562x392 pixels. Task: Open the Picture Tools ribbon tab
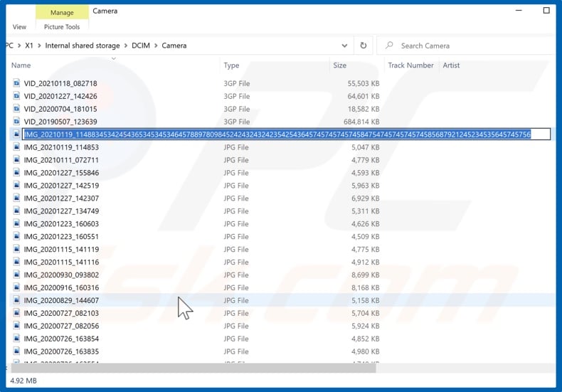click(62, 27)
